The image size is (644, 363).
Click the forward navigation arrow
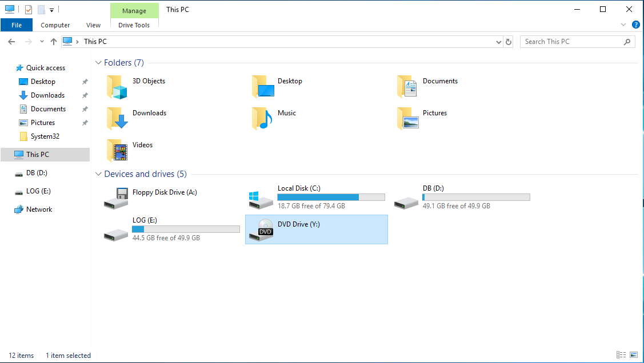pyautogui.click(x=29, y=42)
